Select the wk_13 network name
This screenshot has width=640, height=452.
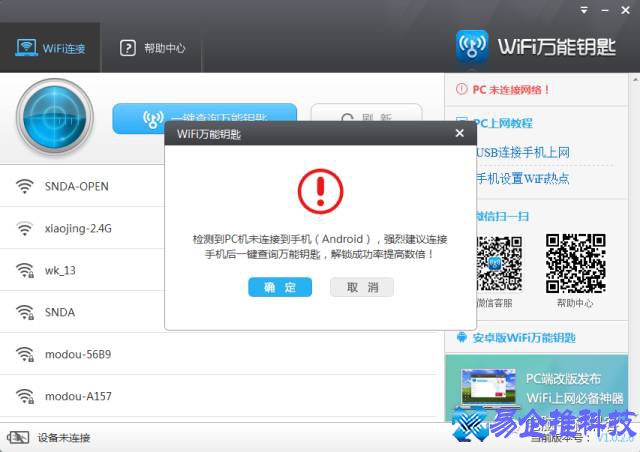tap(60, 270)
